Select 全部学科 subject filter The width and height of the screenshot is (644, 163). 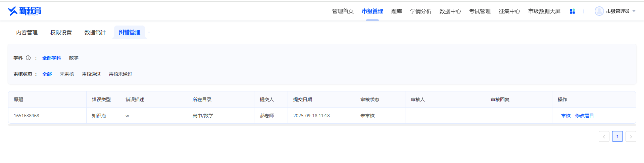pyautogui.click(x=51, y=58)
